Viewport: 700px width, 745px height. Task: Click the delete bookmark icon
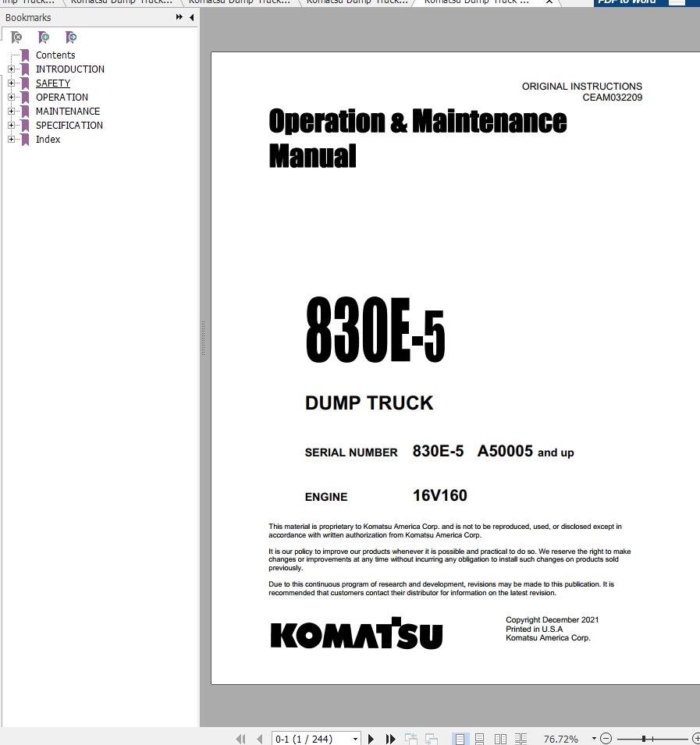pyautogui.click(x=16, y=37)
